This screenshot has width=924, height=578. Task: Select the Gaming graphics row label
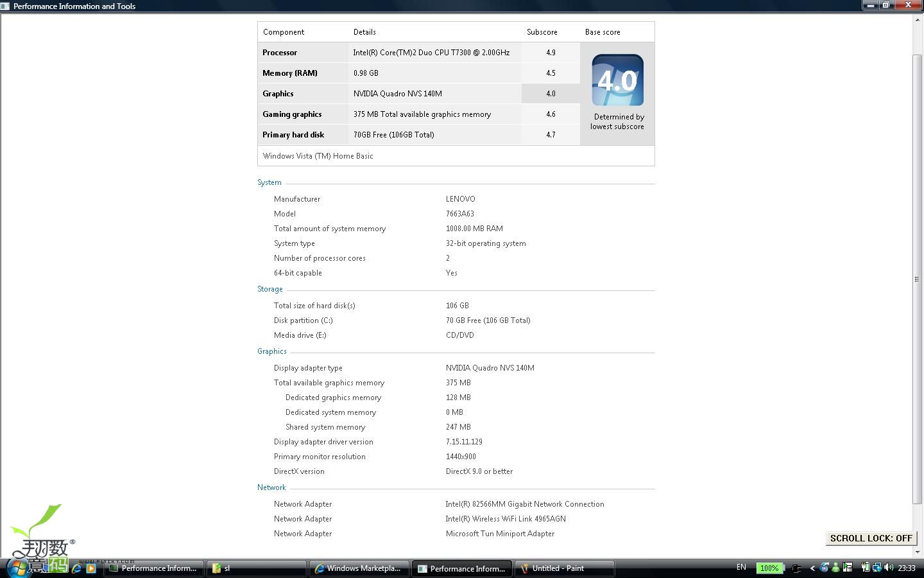click(x=292, y=114)
